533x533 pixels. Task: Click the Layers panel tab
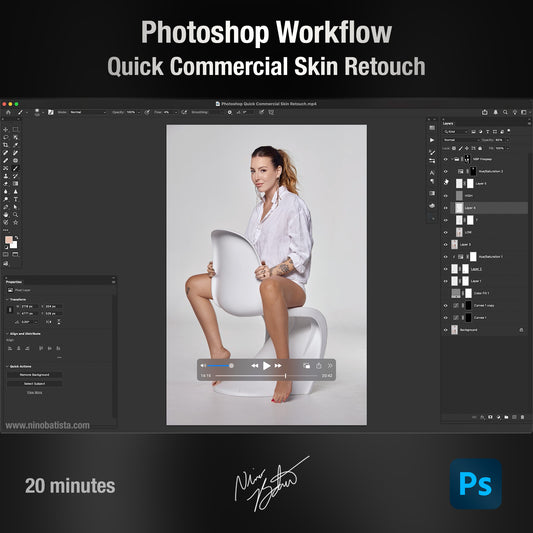click(x=448, y=123)
